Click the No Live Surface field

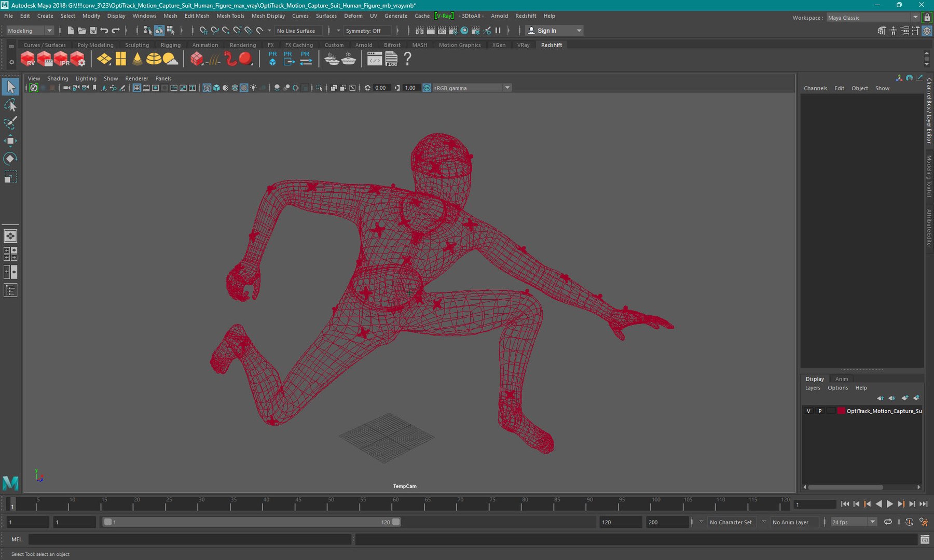[x=298, y=31]
